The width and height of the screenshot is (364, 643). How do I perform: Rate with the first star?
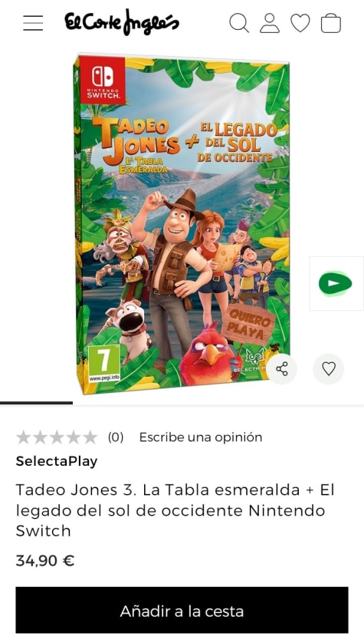(x=24, y=437)
